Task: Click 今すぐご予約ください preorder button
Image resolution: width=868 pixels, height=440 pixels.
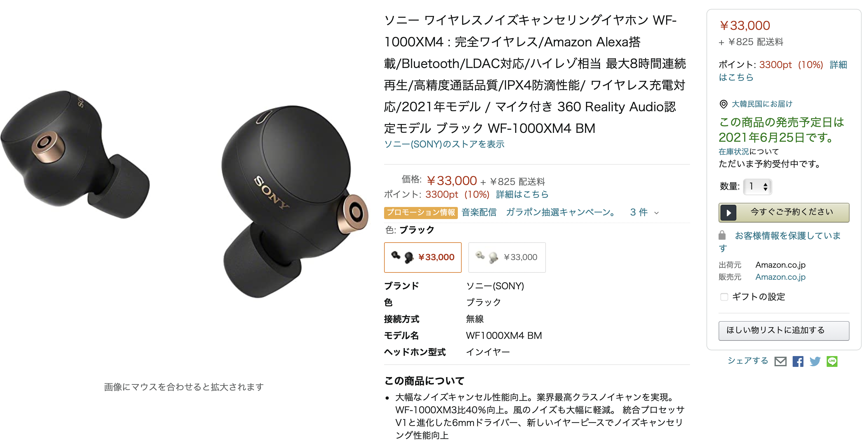Action: pos(784,213)
